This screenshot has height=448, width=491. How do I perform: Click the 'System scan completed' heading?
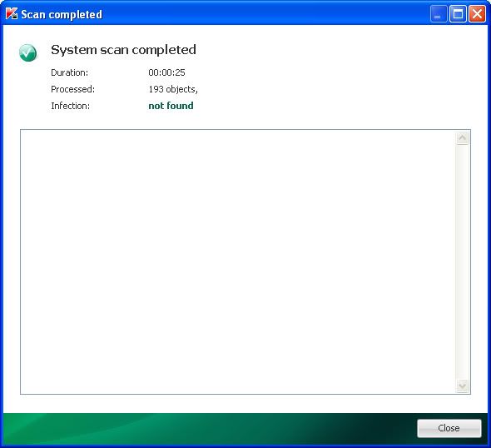123,50
